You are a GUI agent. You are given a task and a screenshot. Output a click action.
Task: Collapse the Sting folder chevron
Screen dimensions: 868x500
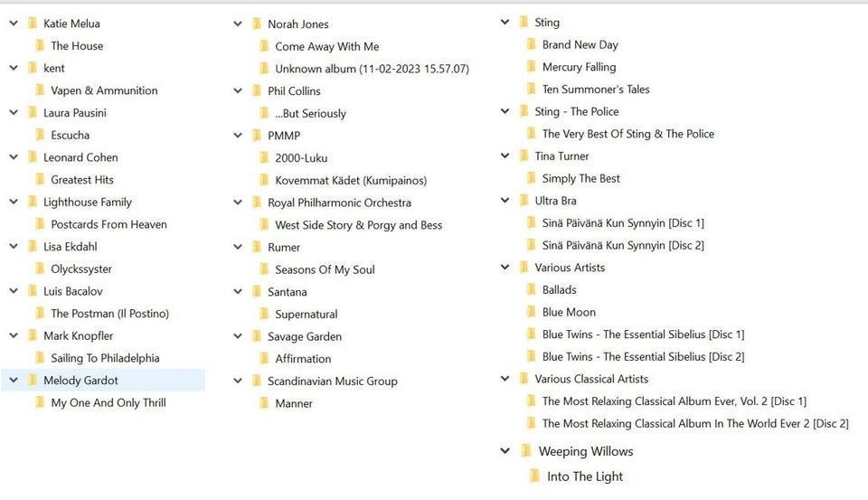coord(505,22)
